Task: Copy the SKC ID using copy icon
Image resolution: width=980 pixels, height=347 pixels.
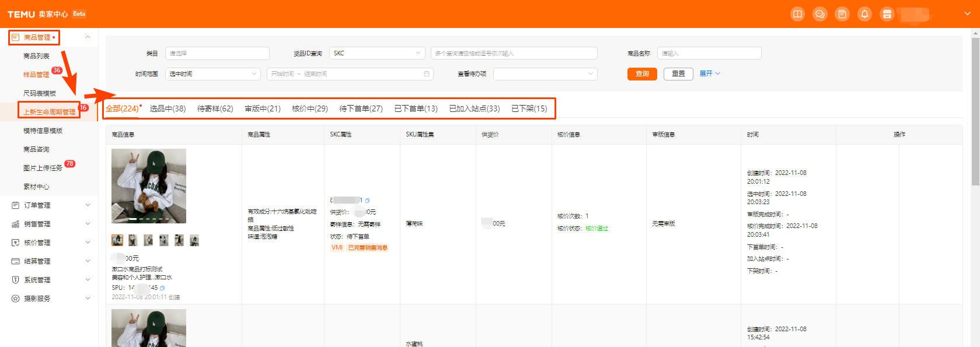Action: point(367,201)
